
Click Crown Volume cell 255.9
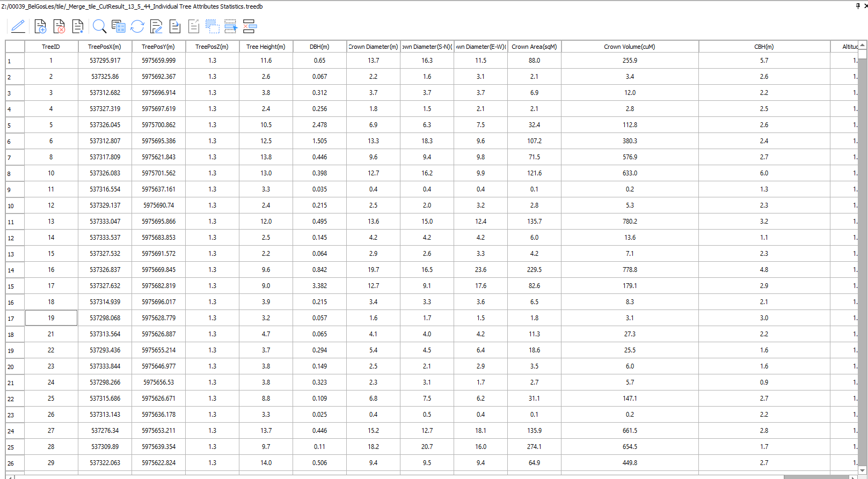click(x=630, y=61)
